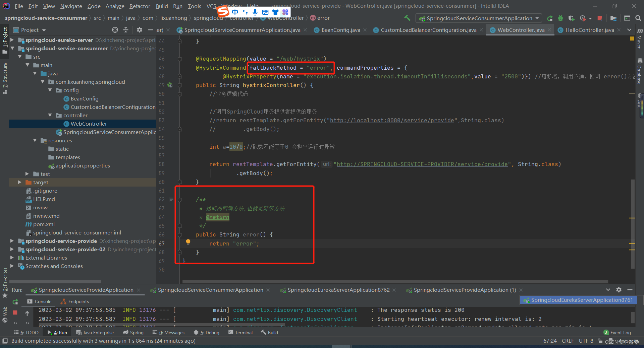
Task: Collapse the resources folder
Action: point(35,140)
